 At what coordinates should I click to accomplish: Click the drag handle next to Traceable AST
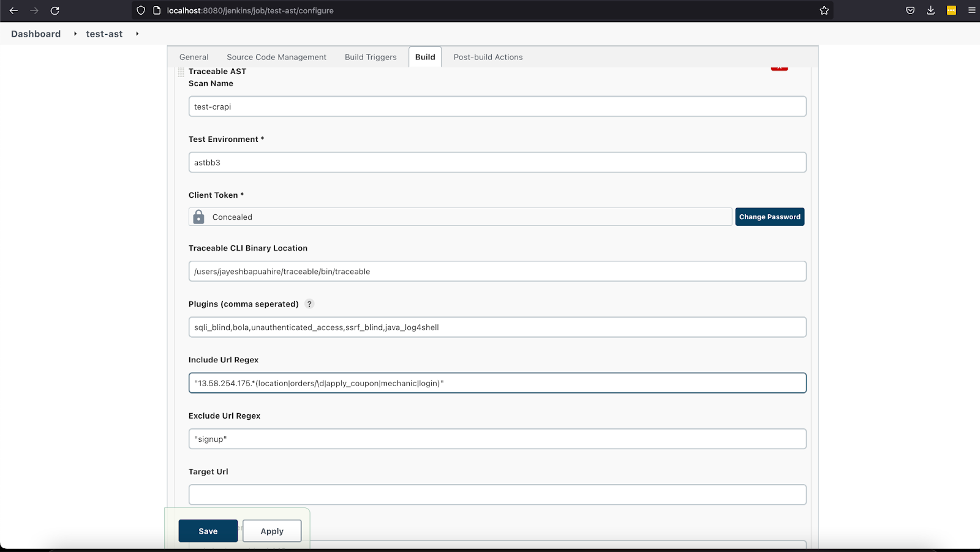(x=181, y=72)
